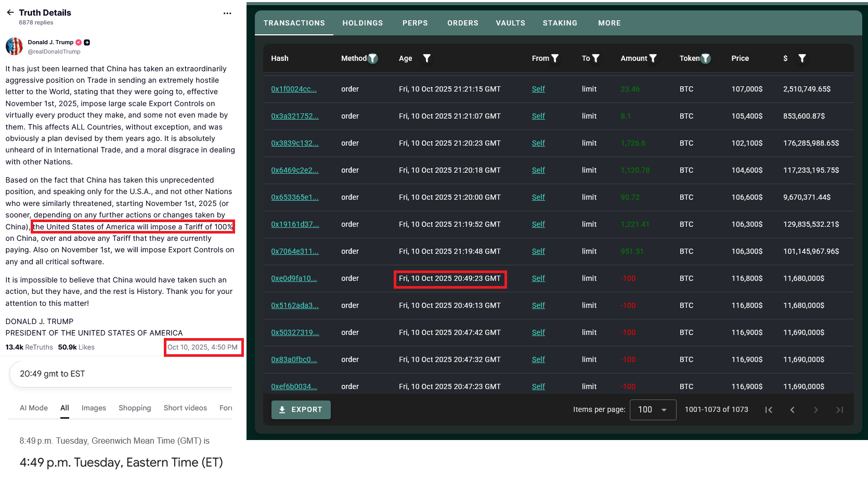
Task: Click the To column filter icon
Action: [596, 58]
